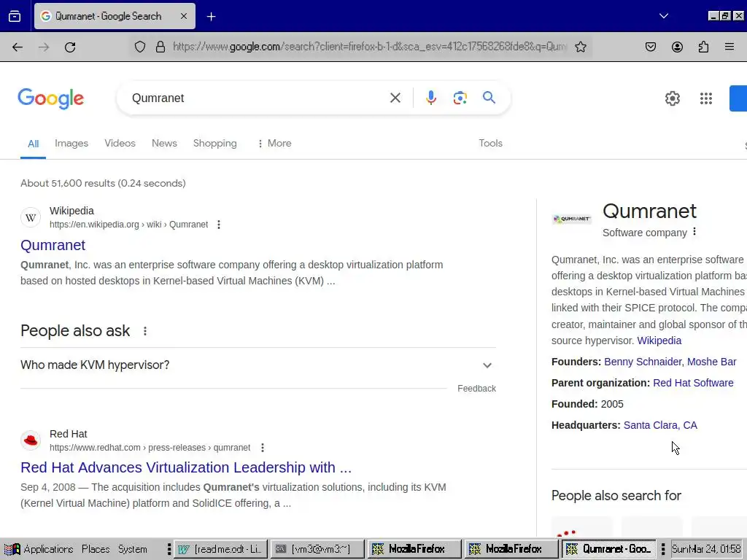Close the Qumranet - Google Search tab
747x560 pixels.
tap(183, 16)
